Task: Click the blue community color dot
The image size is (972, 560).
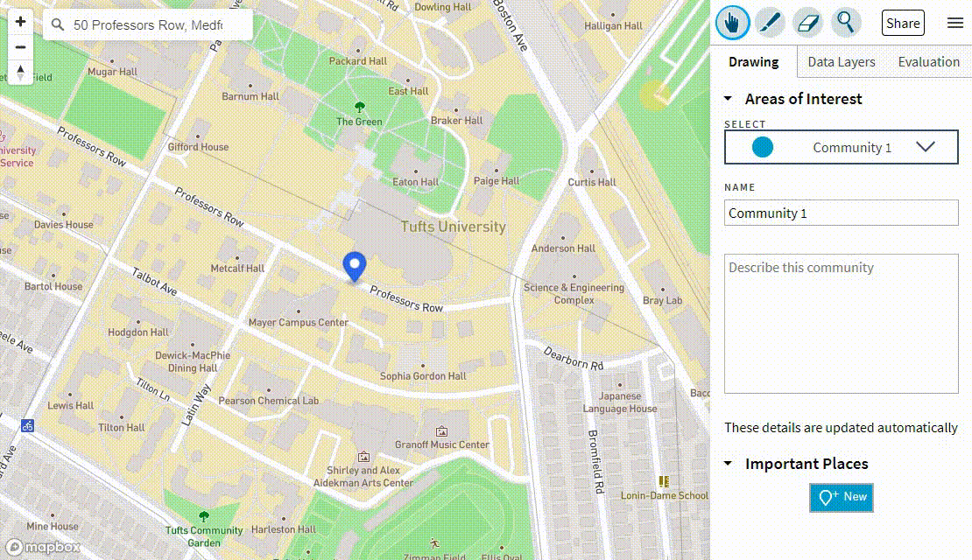Action: pos(761,147)
